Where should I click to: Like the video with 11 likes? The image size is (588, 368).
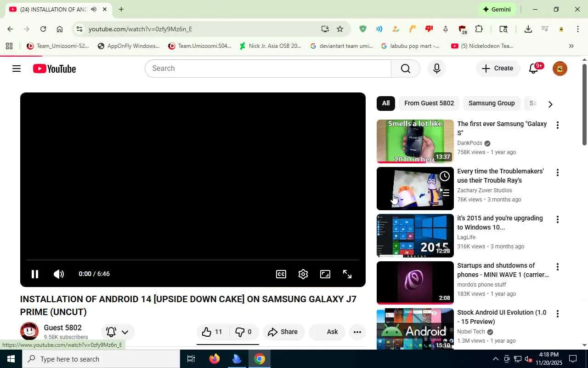pyautogui.click(x=212, y=332)
